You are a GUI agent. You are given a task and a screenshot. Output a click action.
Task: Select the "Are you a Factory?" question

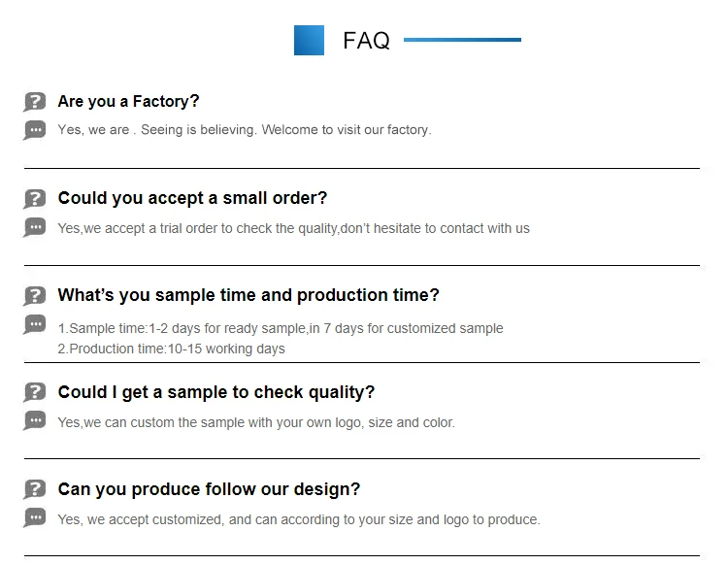[128, 101]
